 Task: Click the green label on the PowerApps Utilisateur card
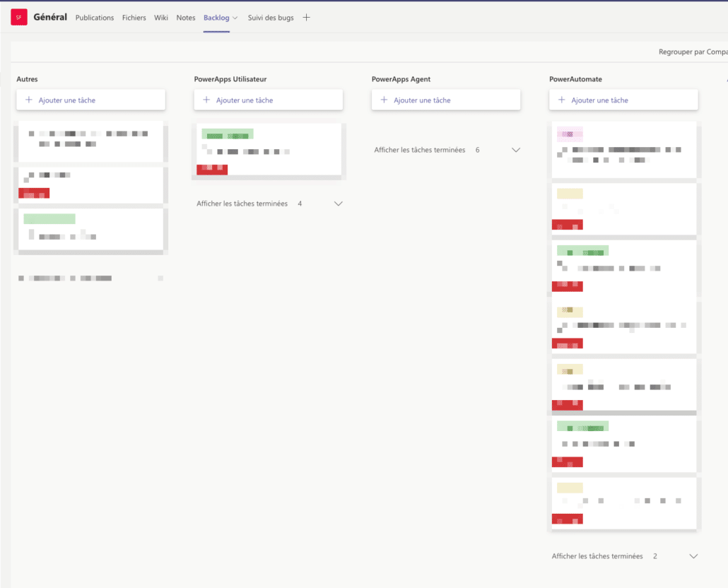click(228, 134)
